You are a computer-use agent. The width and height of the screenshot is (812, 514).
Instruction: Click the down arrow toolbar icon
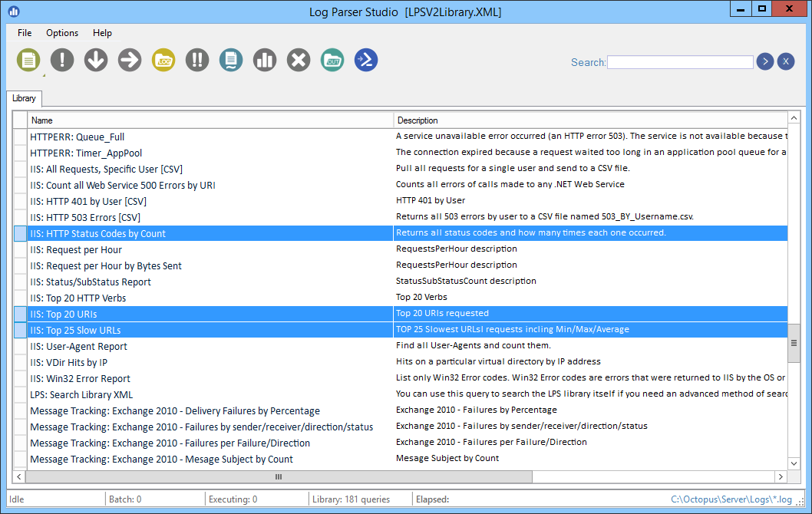[96, 60]
